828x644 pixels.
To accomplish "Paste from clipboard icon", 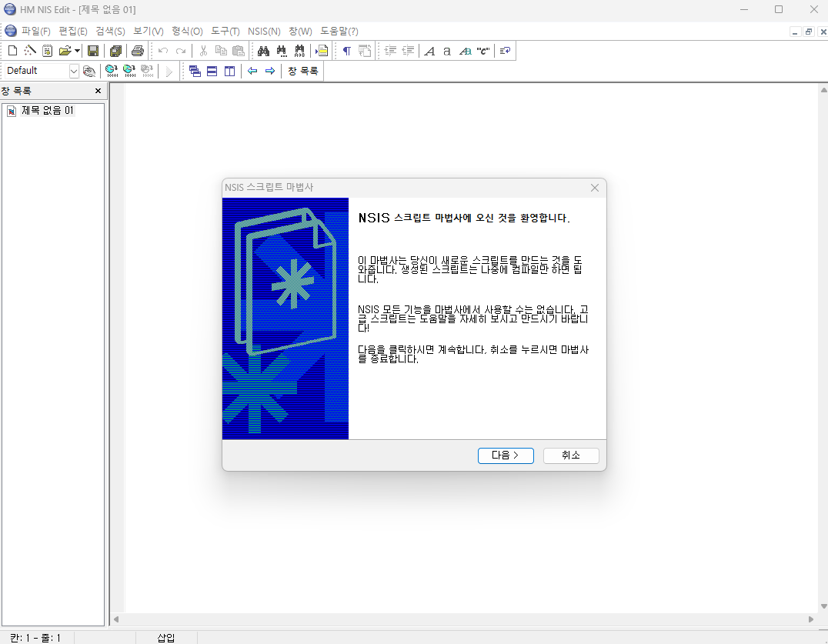I will 239,51.
